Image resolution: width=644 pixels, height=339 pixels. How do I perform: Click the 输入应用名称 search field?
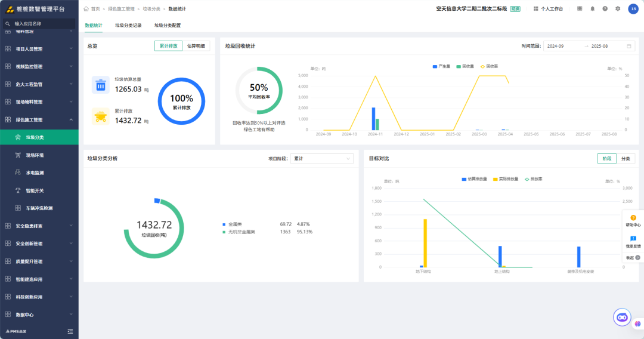[39, 24]
